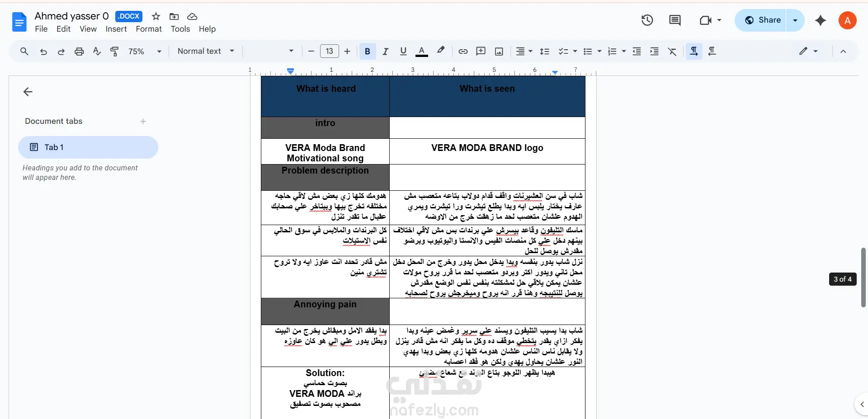Close the document tabs panel with back arrow

click(x=28, y=92)
